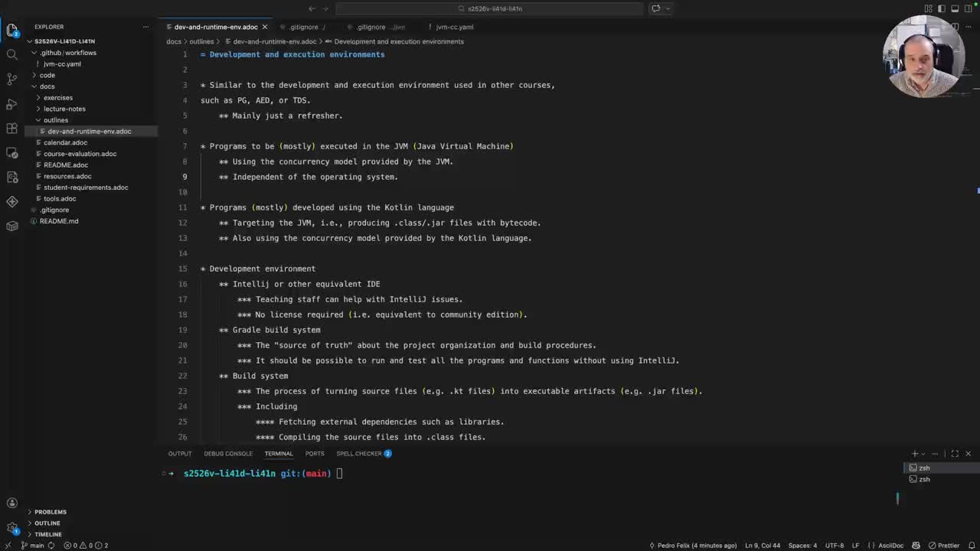Expand the lecture-notes folder
Viewport: 980px width, 551px height.
pyautogui.click(x=64, y=109)
